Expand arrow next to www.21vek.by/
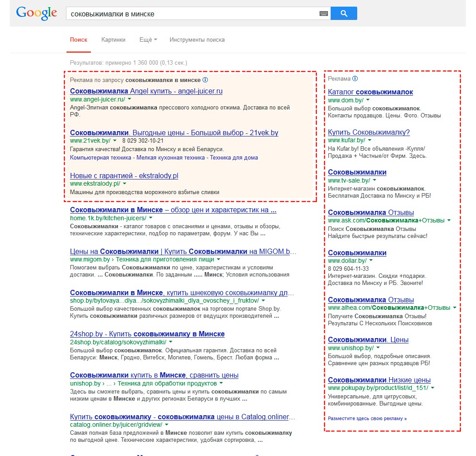 (x=115, y=140)
